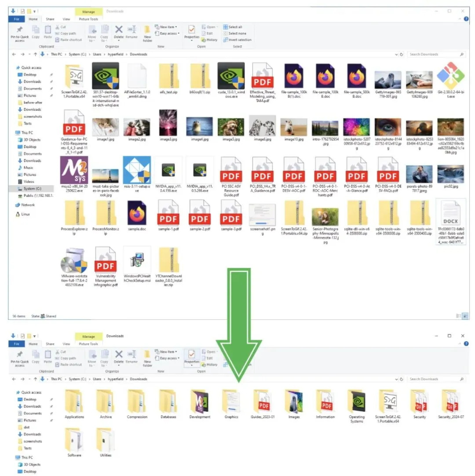Select the VMware-workstation-full installer icon
Image resolution: width=475 pixels, height=476 pixels.
(x=74, y=260)
